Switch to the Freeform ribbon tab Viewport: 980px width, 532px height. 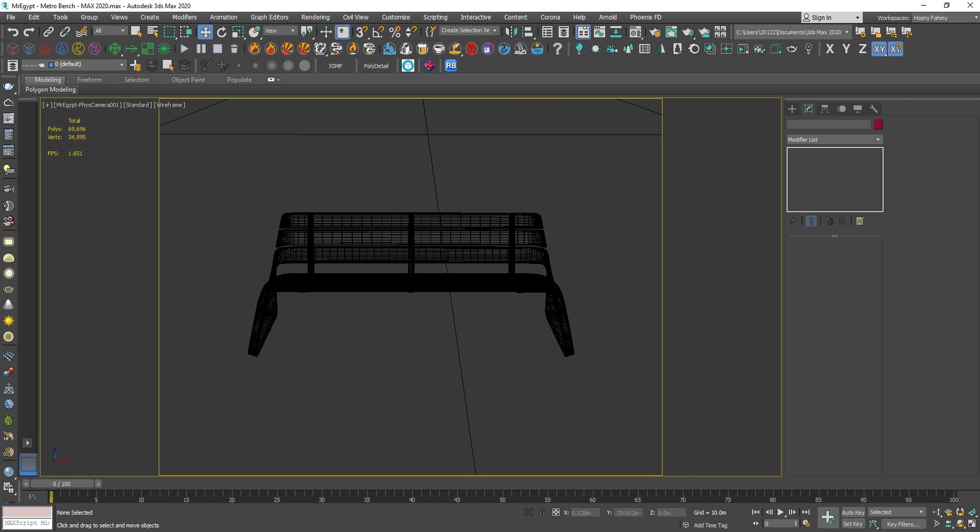(x=89, y=79)
